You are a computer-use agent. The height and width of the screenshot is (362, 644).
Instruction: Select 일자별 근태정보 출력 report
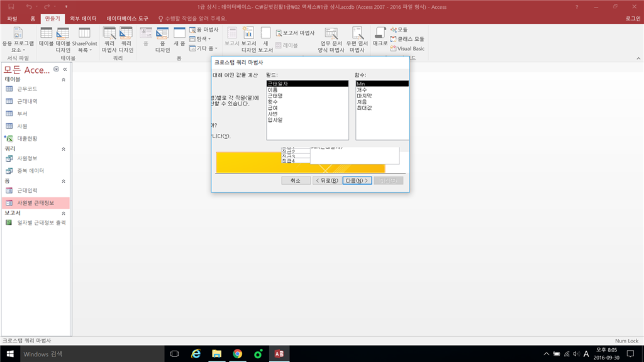click(36, 223)
